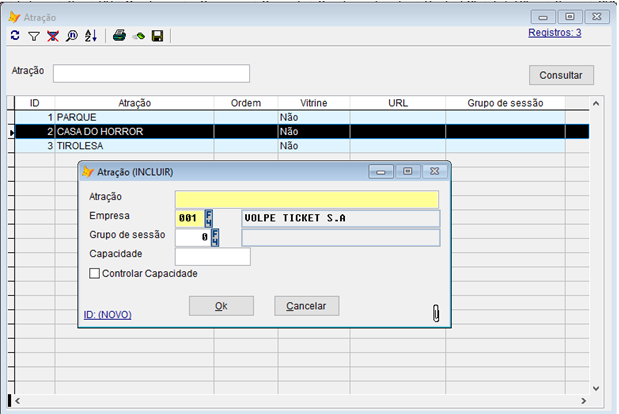
Task: Click the Vitrine column header
Action: [313, 103]
